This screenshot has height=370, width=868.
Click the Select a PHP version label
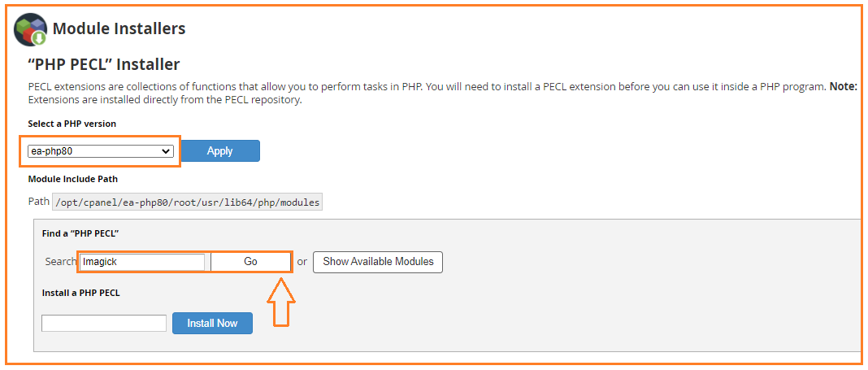click(x=72, y=124)
